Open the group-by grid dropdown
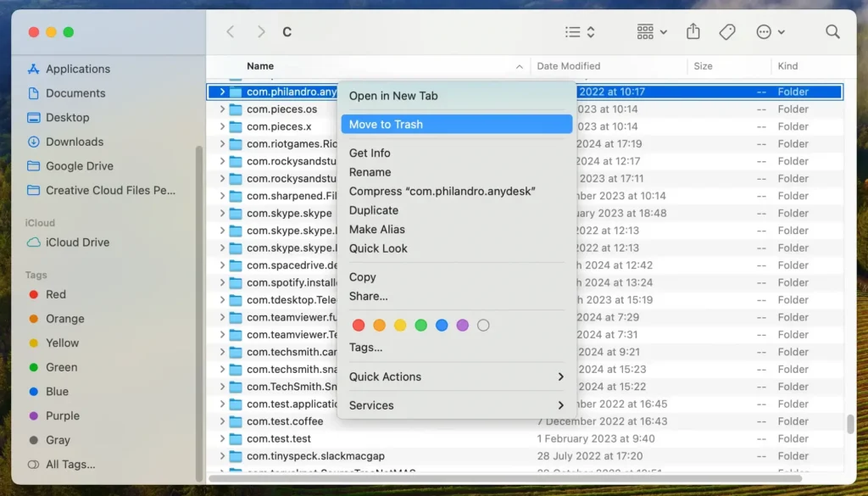868x496 pixels. tap(652, 31)
